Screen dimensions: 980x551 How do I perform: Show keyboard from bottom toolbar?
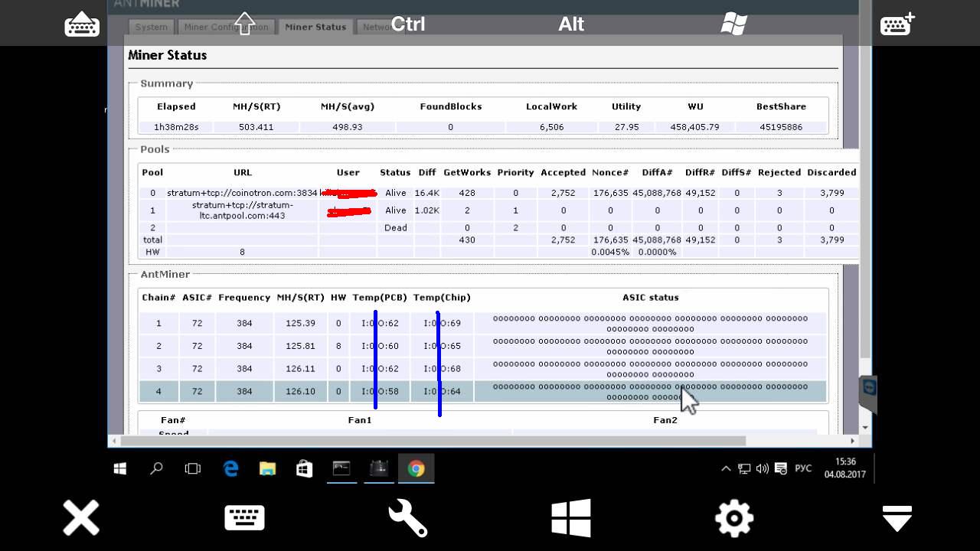(x=244, y=518)
